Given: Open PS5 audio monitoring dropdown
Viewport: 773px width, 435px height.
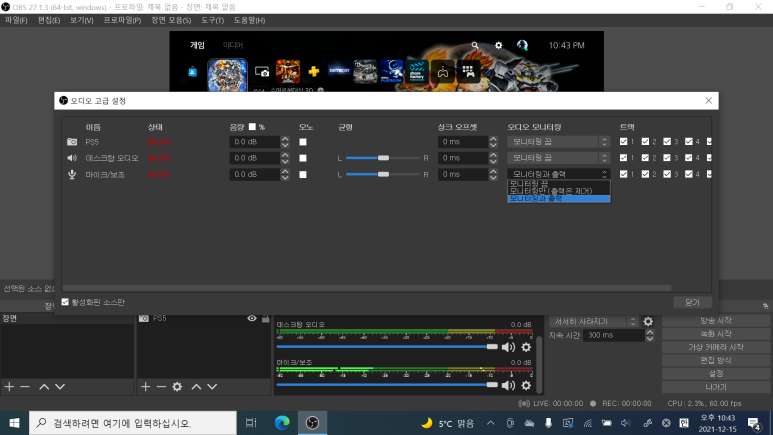Looking at the screenshot, I should pyautogui.click(x=559, y=142).
